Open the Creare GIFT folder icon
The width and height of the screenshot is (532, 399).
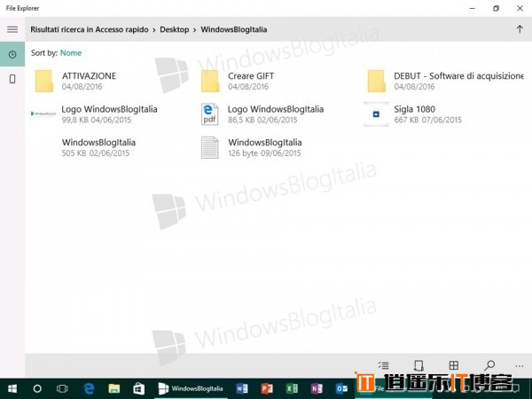(x=210, y=81)
